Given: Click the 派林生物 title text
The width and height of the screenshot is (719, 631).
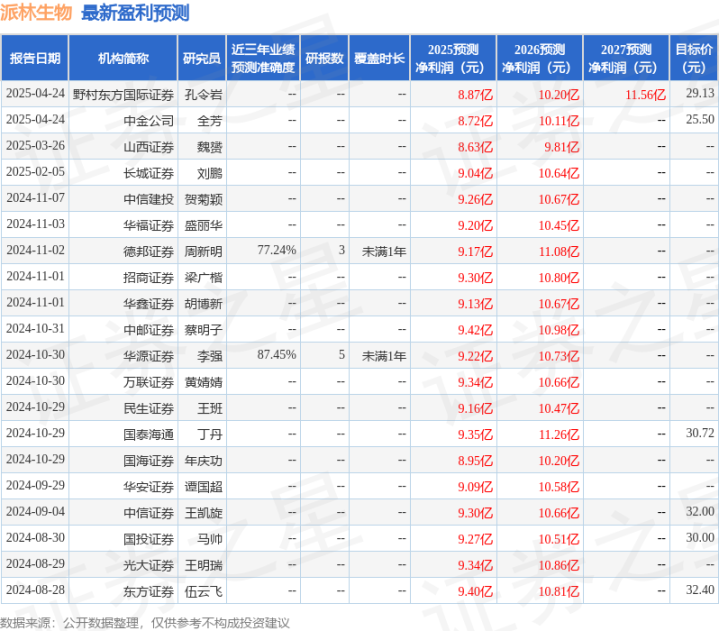Looking at the screenshot, I should tap(36, 12).
